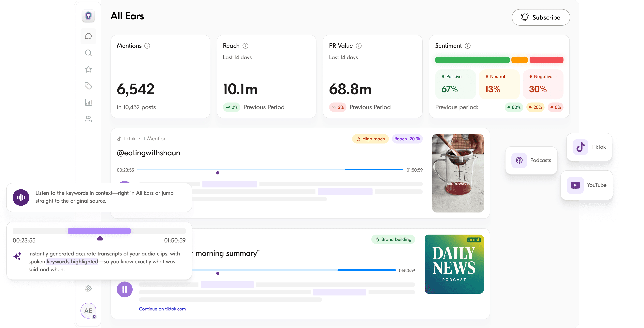Select the TikTok source card
This screenshot has width=644, height=328.
[x=589, y=147]
